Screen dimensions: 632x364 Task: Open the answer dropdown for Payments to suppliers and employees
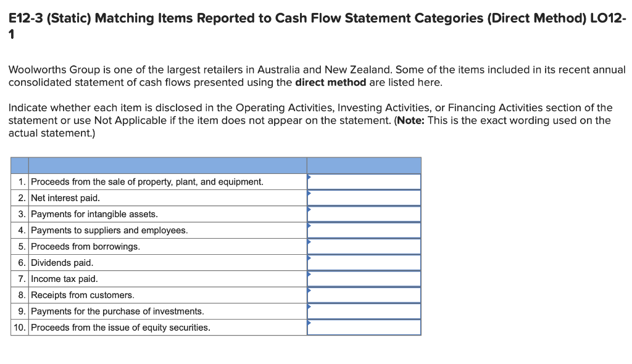point(364,230)
